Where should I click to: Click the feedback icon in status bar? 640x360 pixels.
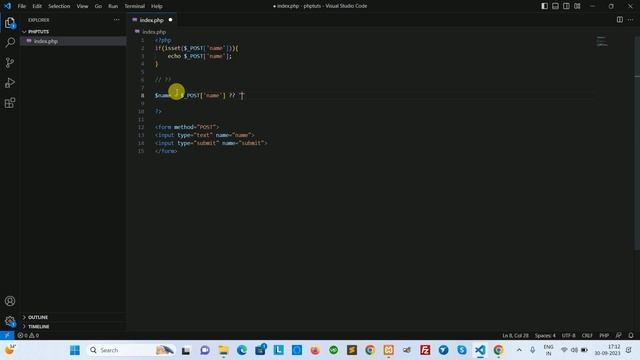pyautogui.click(x=619, y=335)
